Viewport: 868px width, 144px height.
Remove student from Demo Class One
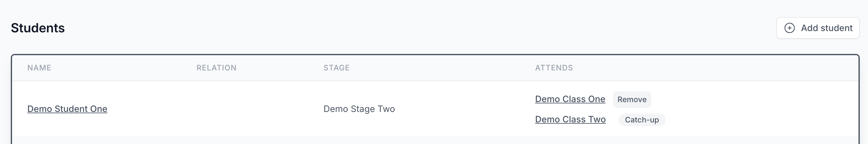[x=631, y=100]
